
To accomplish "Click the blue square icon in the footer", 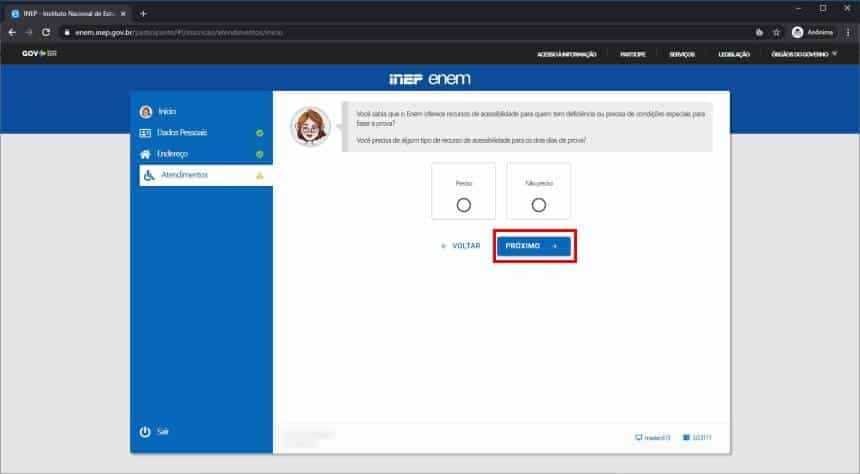I will (x=686, y=437).
